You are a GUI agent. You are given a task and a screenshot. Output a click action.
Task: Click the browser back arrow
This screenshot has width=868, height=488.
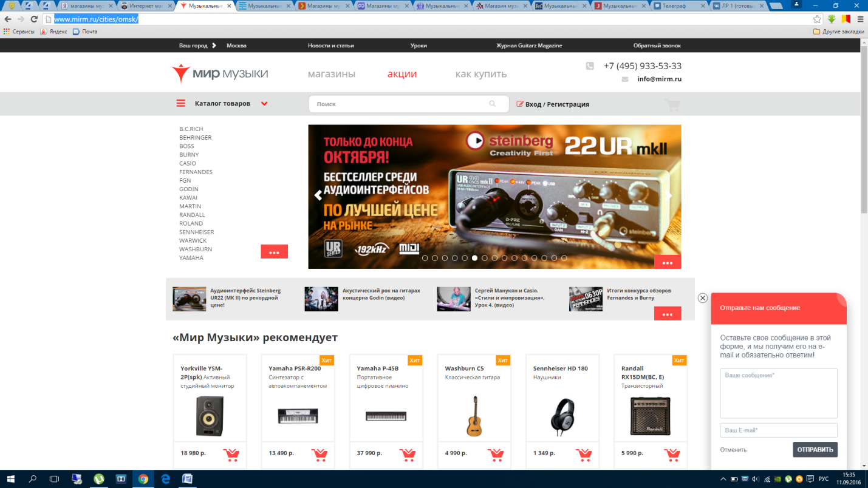click(x=9, y=19)
